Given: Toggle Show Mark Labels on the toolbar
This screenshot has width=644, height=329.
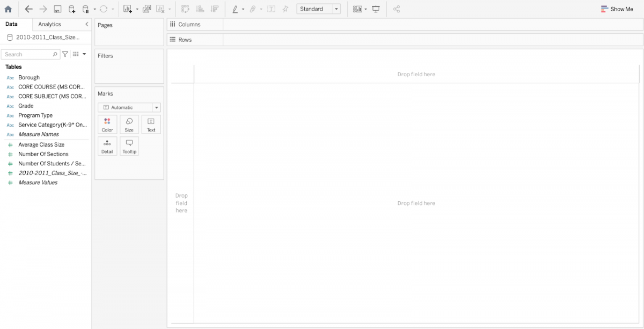Looking at the screenshot, I should (271, 9).
